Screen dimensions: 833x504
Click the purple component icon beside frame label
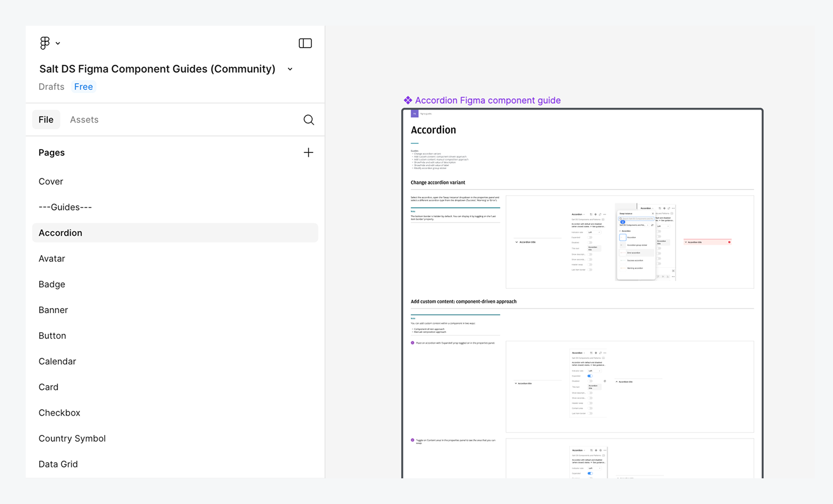pos(408,100)
